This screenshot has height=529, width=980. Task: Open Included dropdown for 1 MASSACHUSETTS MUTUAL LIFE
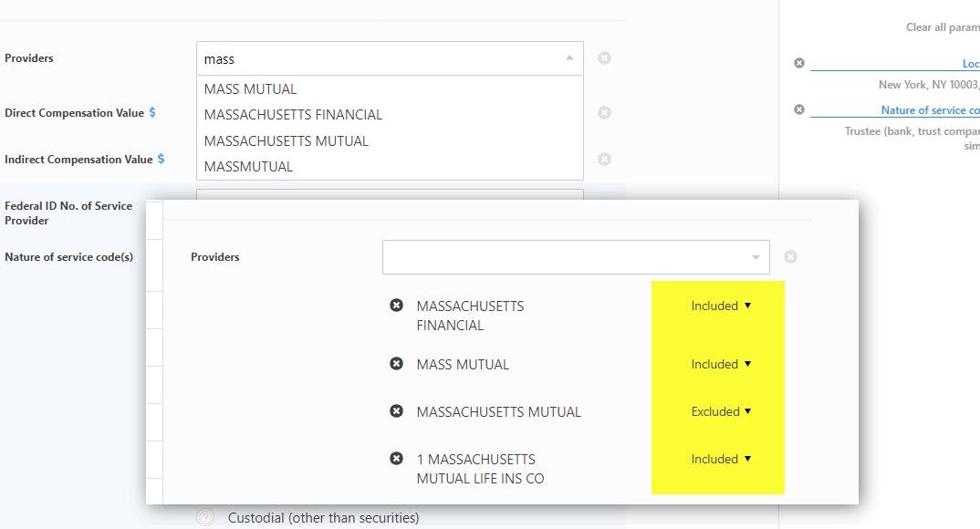[721, 460]
